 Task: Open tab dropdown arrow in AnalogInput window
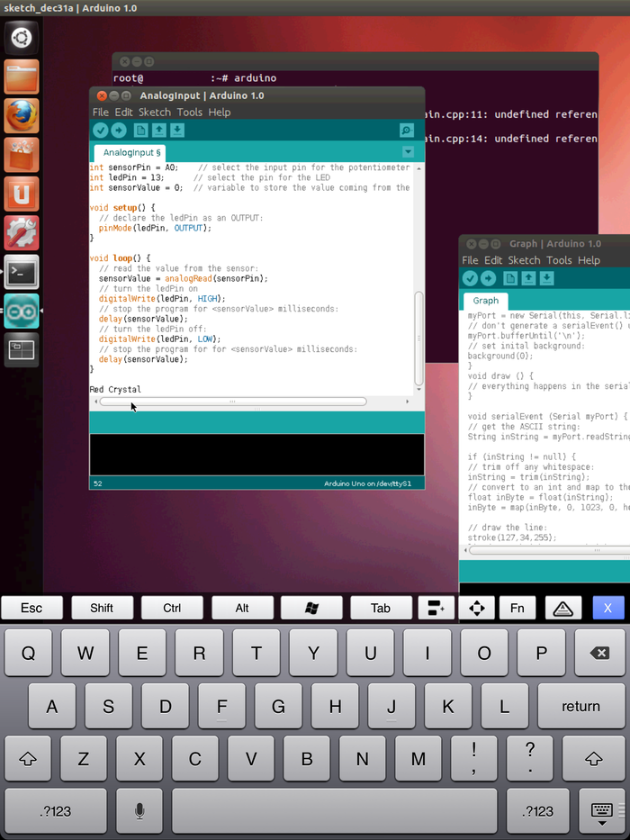click(409, 152)
